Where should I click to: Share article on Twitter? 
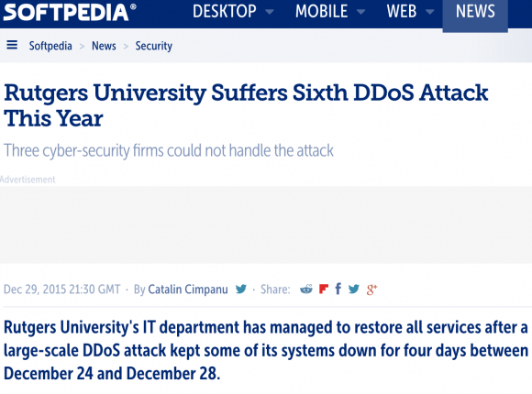[353, 290]
